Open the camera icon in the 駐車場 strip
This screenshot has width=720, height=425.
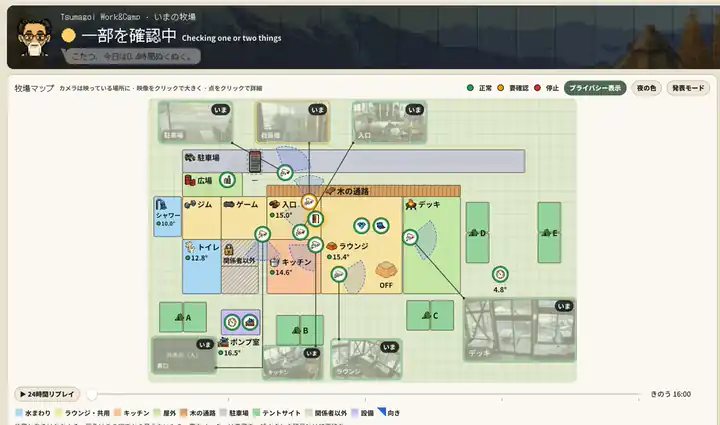285,173
